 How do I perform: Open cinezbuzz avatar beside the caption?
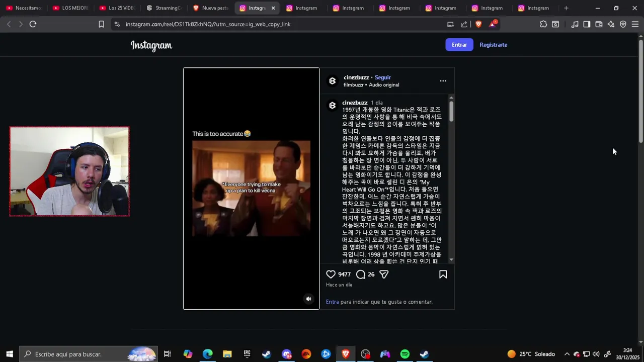pos(332,106)
